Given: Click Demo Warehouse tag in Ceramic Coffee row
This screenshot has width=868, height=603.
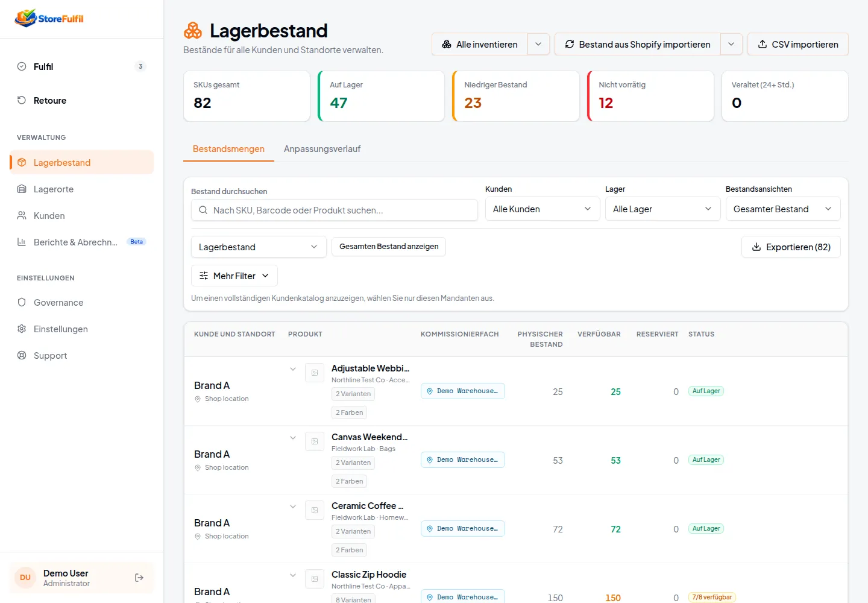Looking at the screenshot, I should click(x=463, y=528).
